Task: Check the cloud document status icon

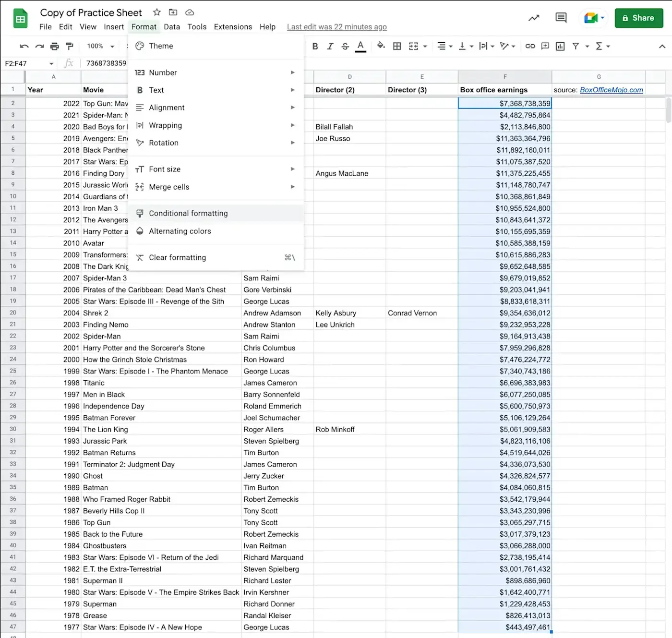Action: pyautogui.click(x=190, y=12)
